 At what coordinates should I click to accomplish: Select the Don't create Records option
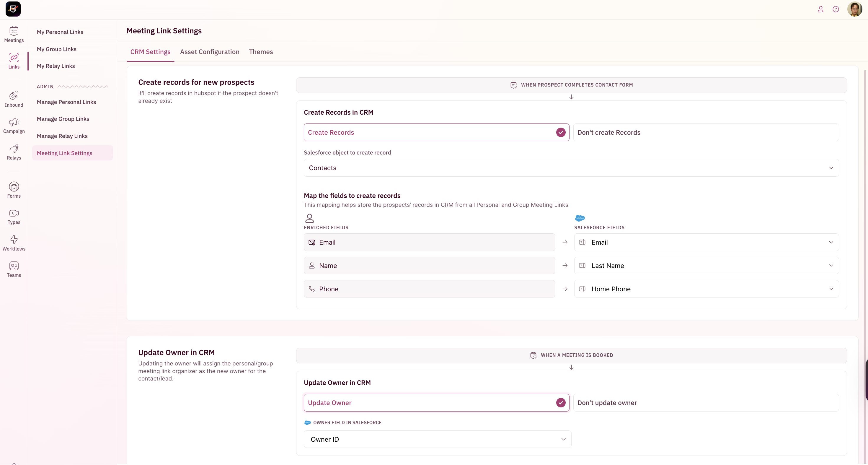(706, 132)
